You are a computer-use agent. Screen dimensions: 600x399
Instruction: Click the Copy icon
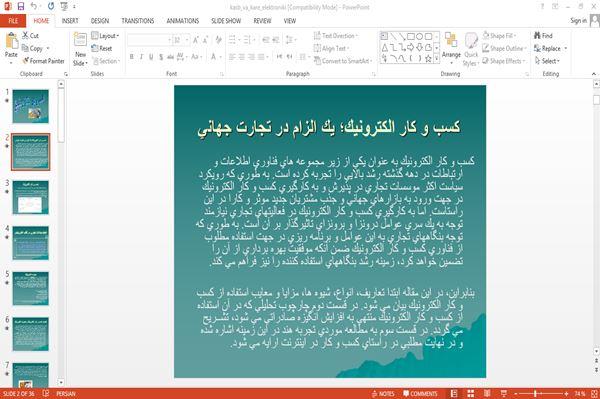(x=25, y=48)
